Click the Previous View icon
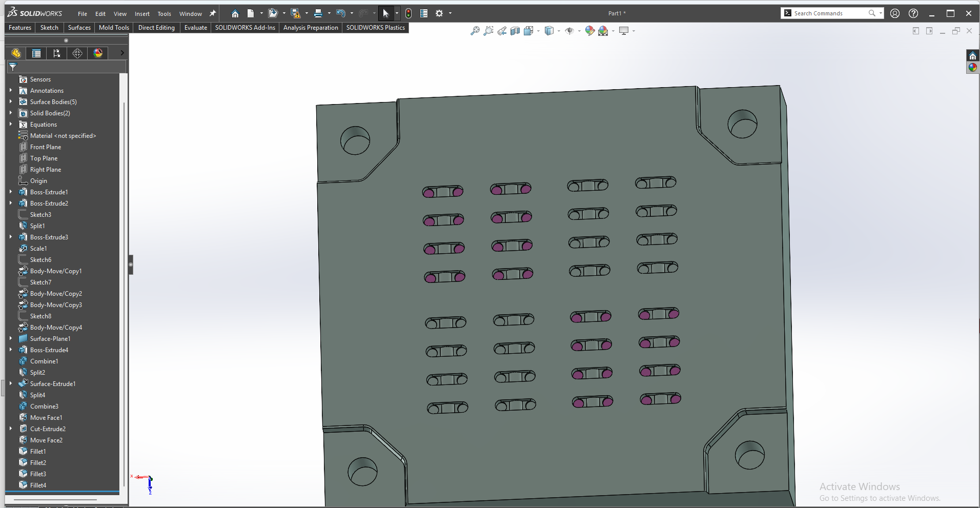Viewport: 980px width, 508px height. click(502, 31)
